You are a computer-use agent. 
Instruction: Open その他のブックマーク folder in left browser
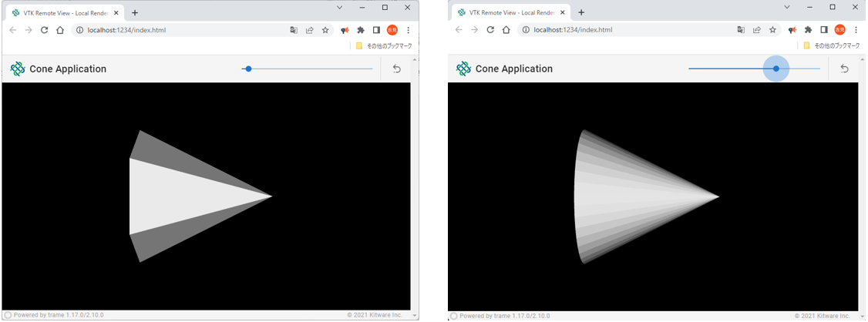(x=385, y=46)
